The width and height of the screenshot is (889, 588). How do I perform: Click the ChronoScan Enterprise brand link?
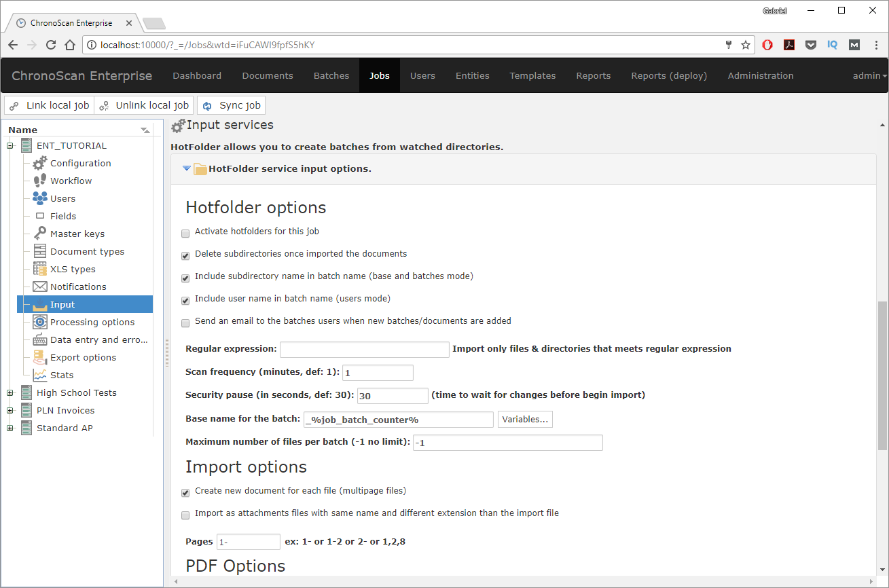pyautogui.click(x=82, y=75)
